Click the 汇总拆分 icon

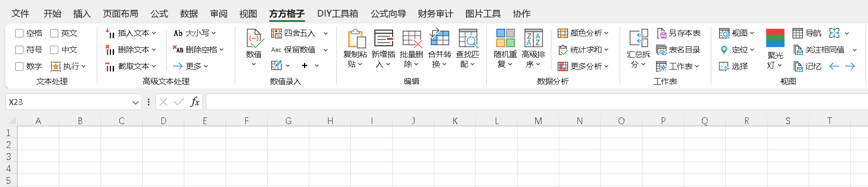[x=639, y=38]
